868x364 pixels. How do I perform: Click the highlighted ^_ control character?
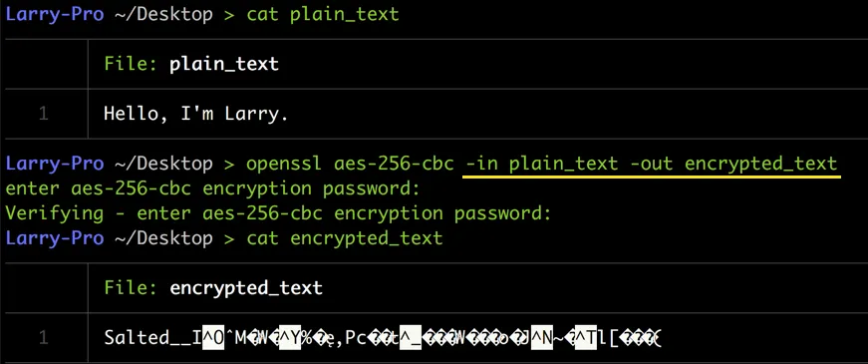tap(411, 338)
